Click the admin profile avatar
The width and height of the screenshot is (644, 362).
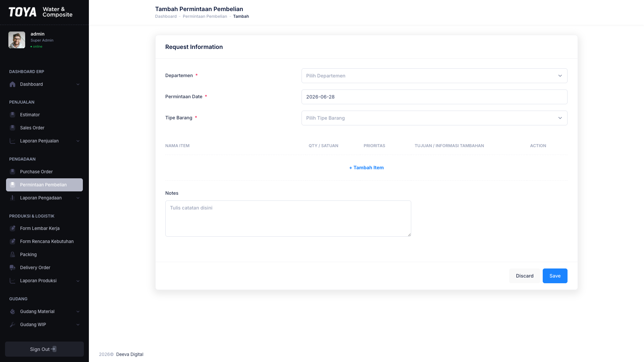point(17,40)
